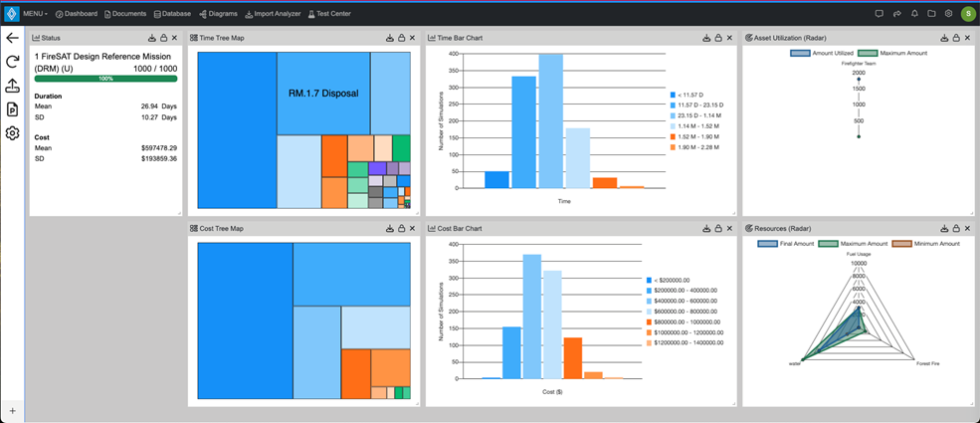Toggle Minimum Amount legend series

coord(925,244)
